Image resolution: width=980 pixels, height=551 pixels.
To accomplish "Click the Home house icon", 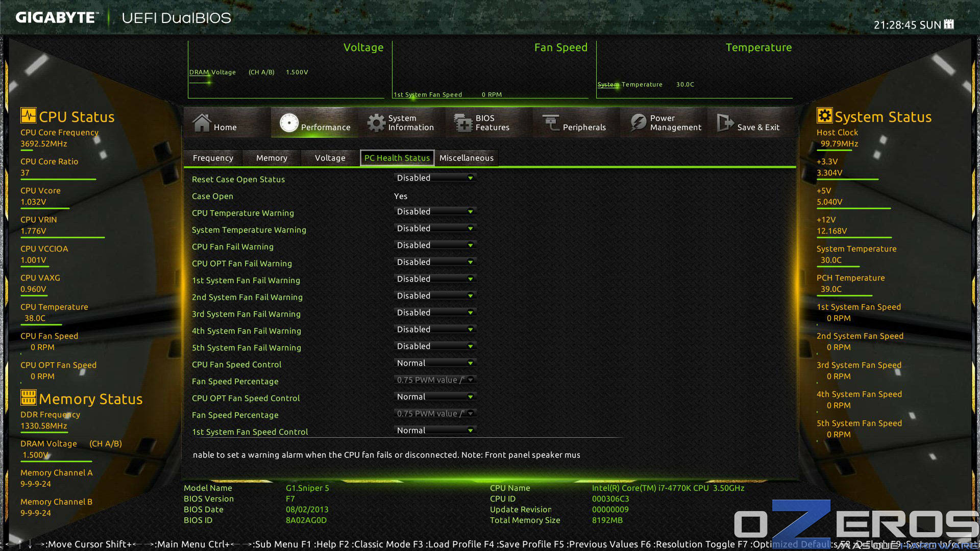I will (202, 122).
